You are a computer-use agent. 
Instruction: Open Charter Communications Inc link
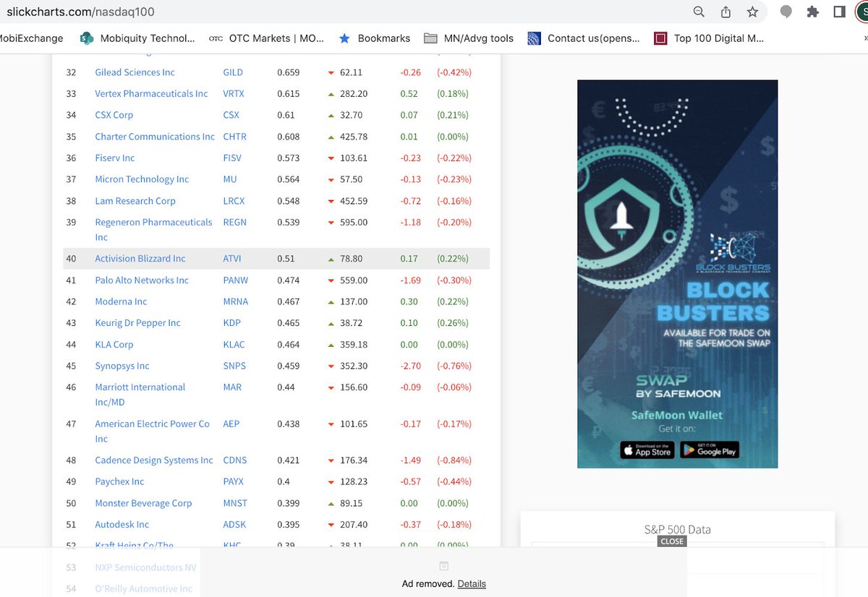[x=155, y=137]
